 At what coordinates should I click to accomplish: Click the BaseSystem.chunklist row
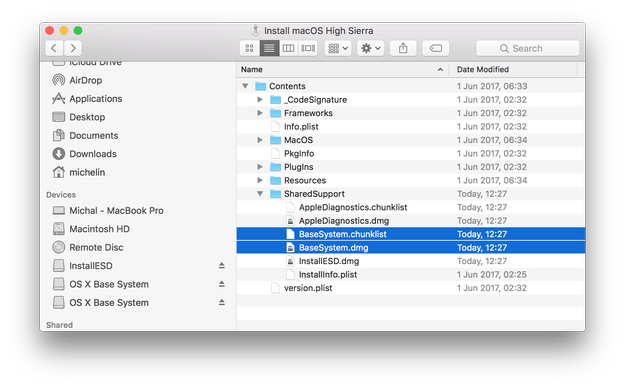click(411, 234)
